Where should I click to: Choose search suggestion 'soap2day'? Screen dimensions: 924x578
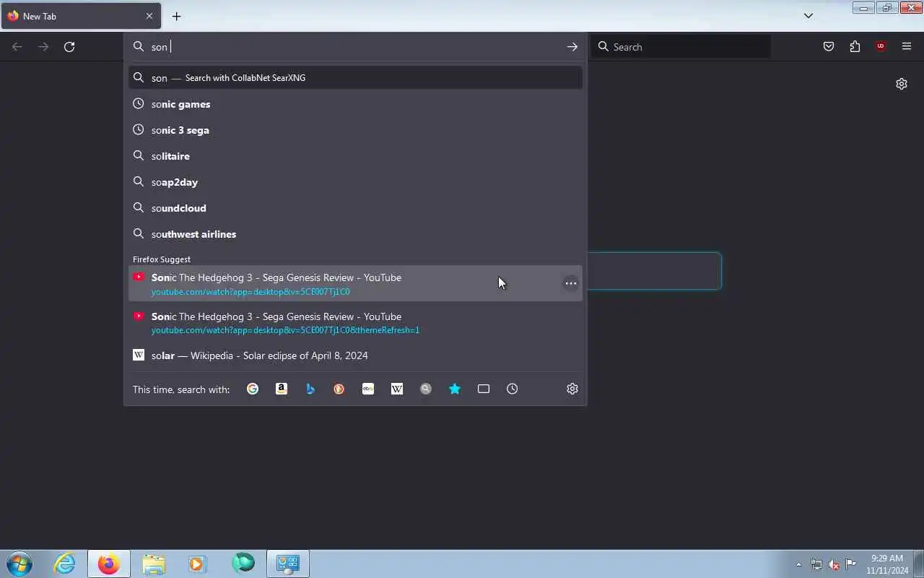(x=355, y=182)
